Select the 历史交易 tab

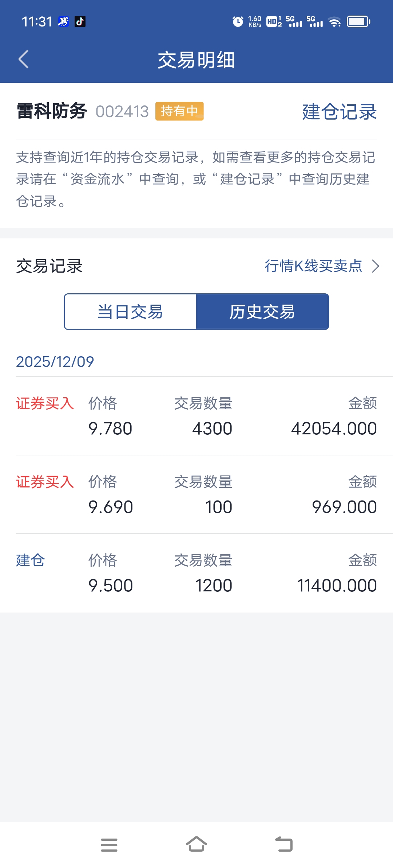pos(262,312)
